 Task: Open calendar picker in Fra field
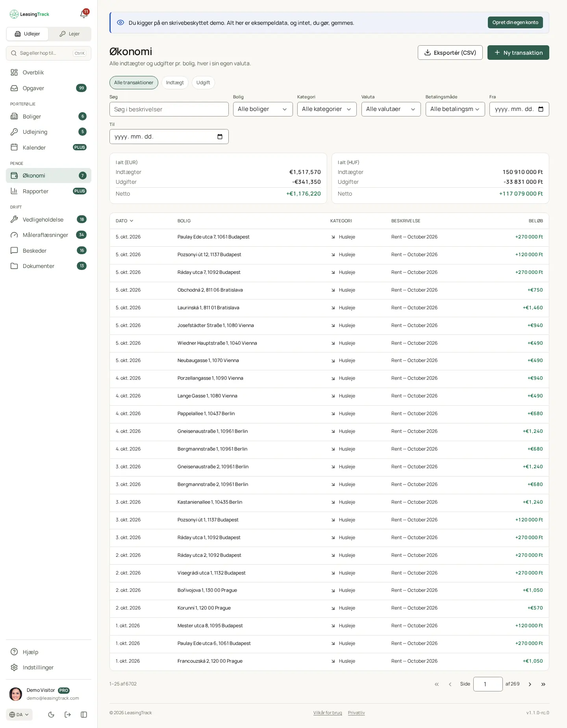coord(541,109)
